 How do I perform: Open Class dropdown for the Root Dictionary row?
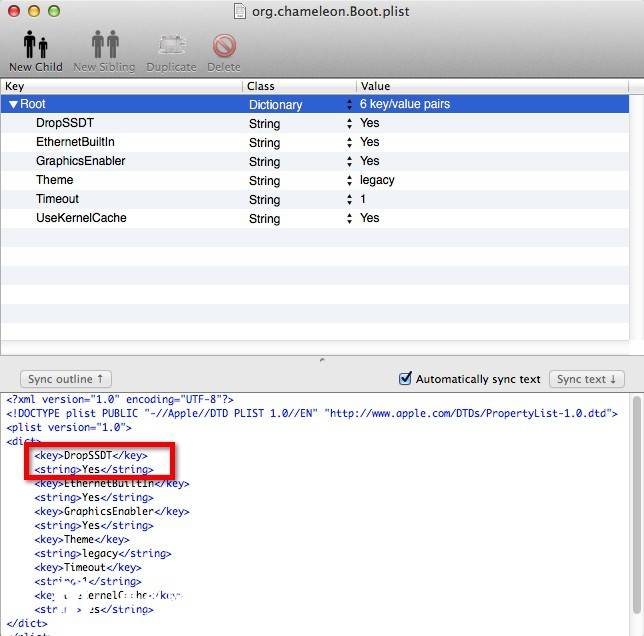(349, 104)
